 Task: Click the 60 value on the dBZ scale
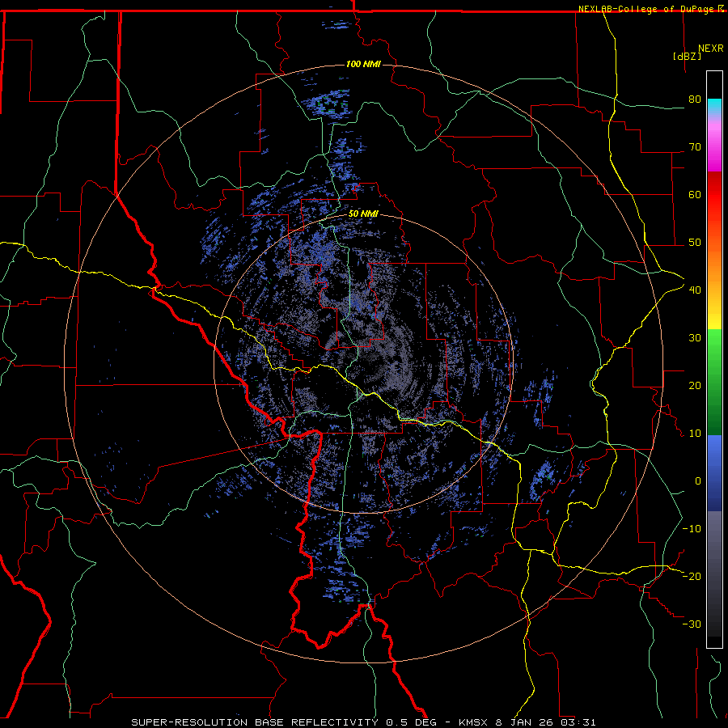click(x=695, y=194)
